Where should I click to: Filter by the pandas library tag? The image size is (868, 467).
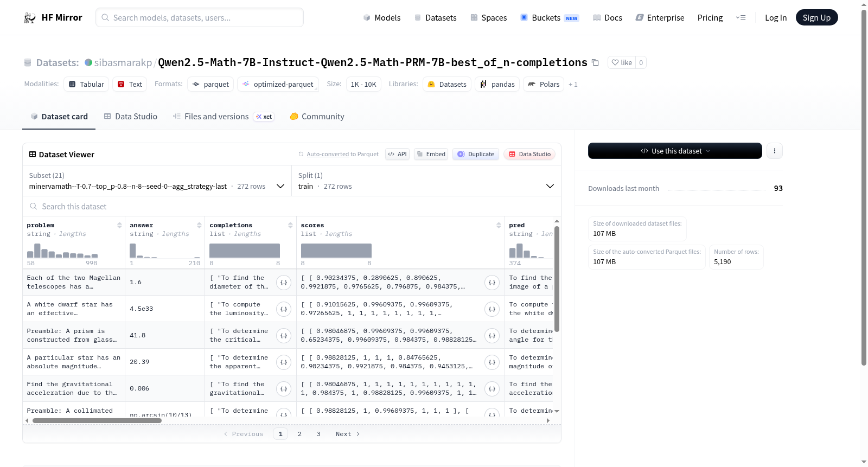(x=497, y=84)
